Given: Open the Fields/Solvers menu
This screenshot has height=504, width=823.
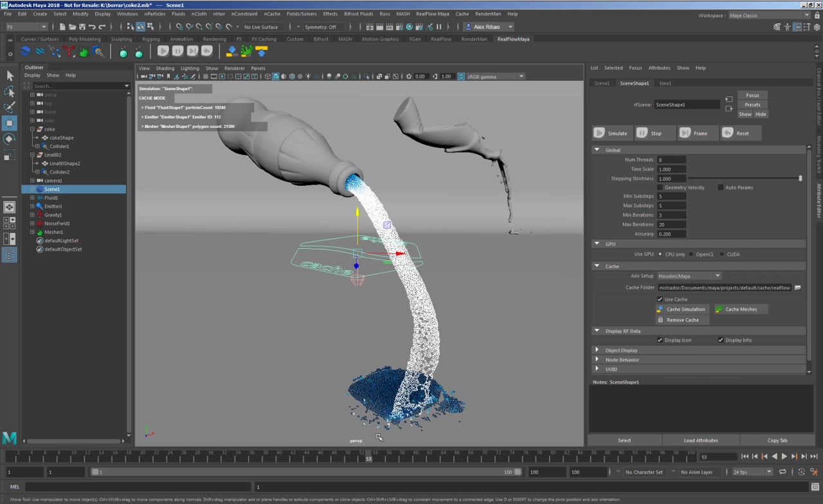Looking at the screenshot, I should pyautogui.click(x=301, y=14).
